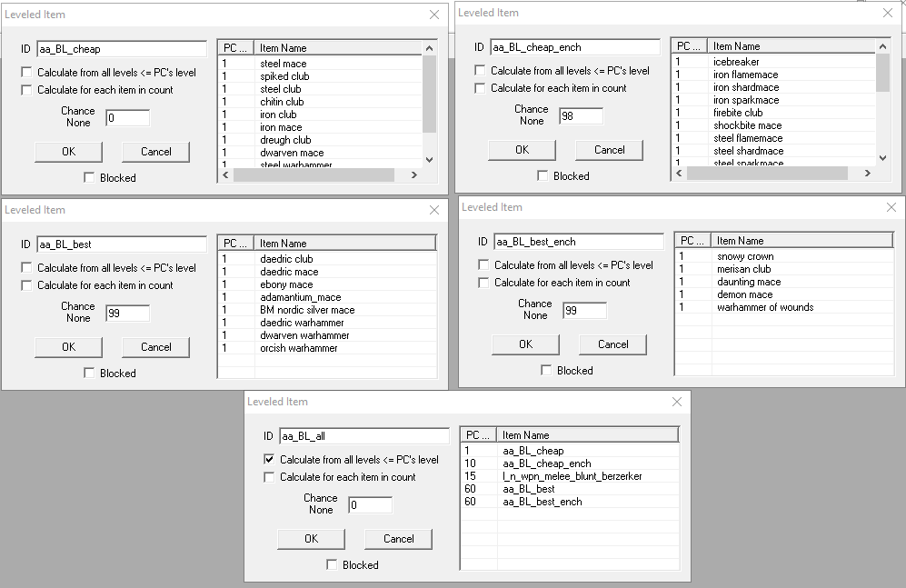Focus the ID field containing aa_BL_cheap_ench
Screen dimensions: 906x588
575,47
